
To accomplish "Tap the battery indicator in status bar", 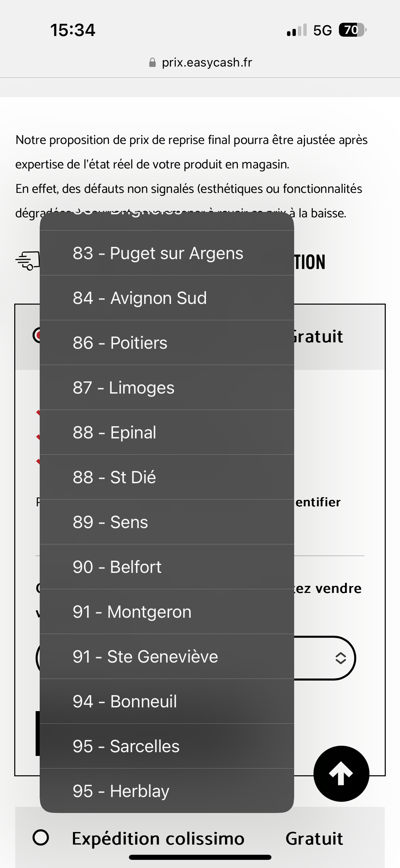I will point(353,30).
